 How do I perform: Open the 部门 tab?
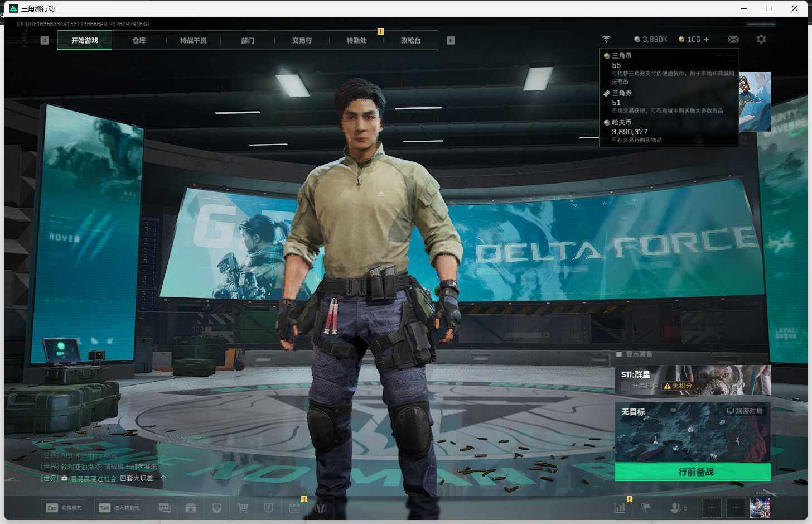coord(248,40)
